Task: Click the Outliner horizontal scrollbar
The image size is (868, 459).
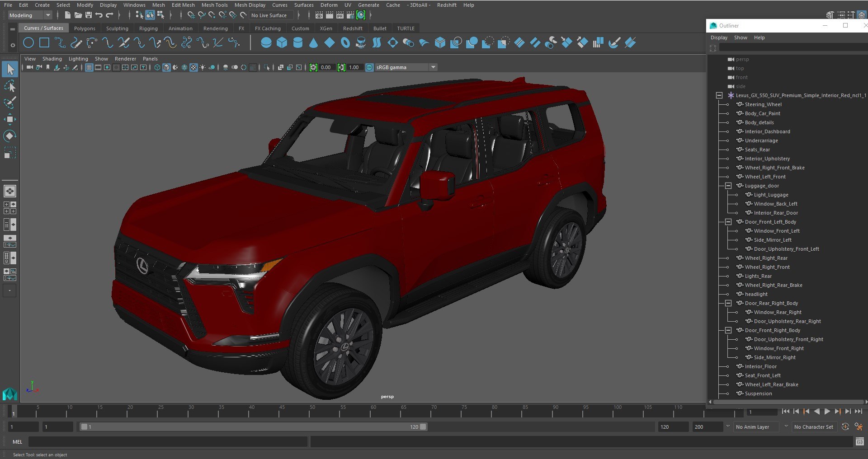Action: (x=788, y=402)
